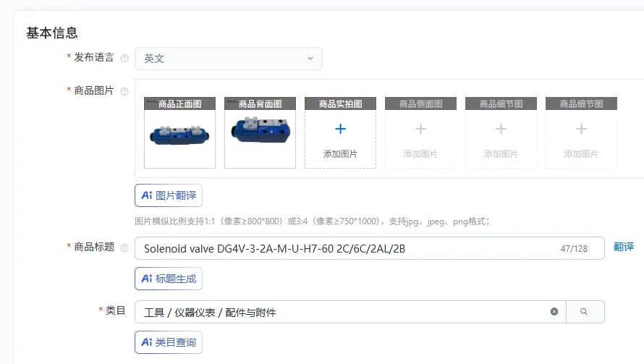
Task: Open the 发布语言 dropdown showing 英文
Action: 229,59
